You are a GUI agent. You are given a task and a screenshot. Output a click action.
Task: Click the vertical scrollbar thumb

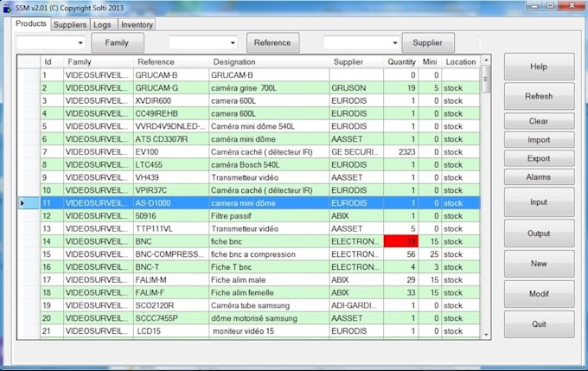tap(486, 79)
